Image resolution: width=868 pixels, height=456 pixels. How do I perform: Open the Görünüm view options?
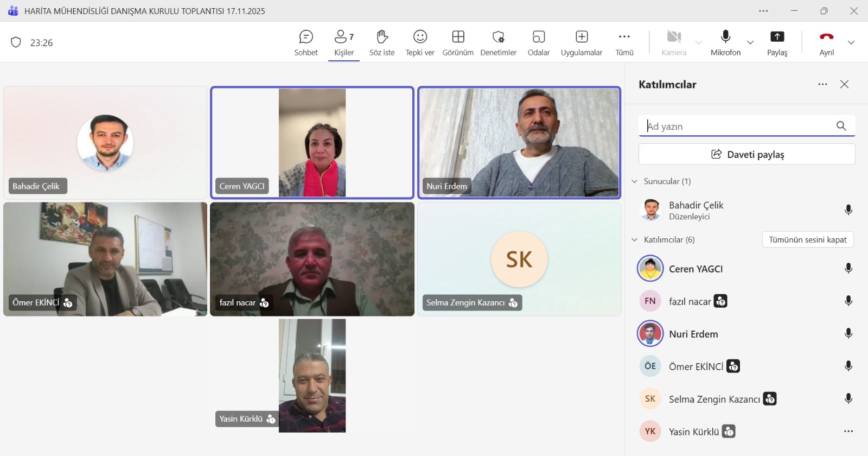458,42
